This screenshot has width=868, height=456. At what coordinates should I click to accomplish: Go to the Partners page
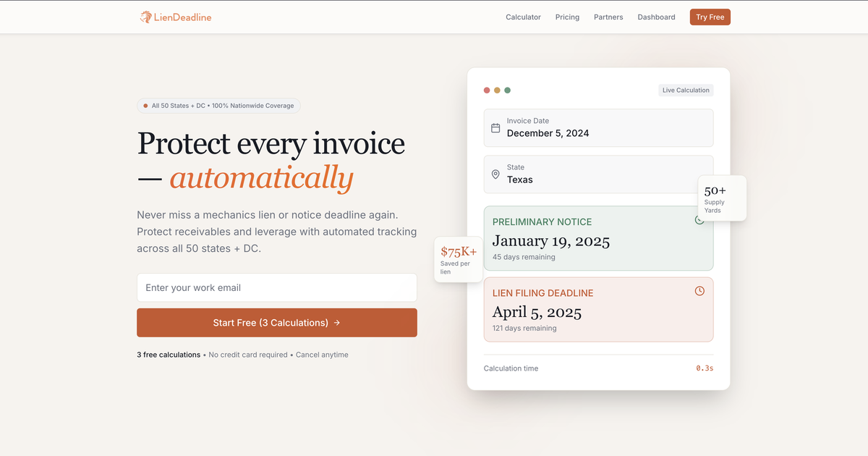click(x=608, y=17)
